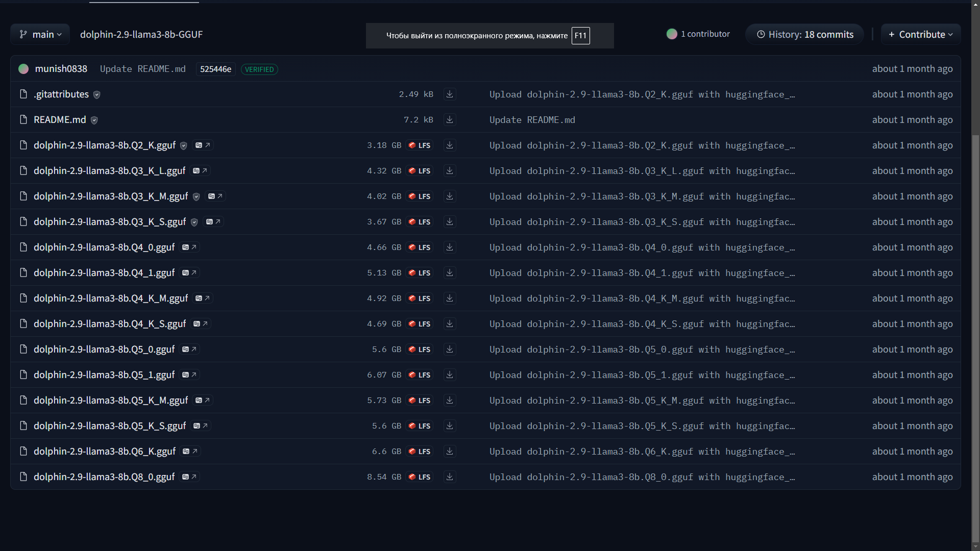Screen dimensions: 980x551
Task: Open GGUF viewer for Q4_K_M.gguf
Action: click(x=203, y=298)
